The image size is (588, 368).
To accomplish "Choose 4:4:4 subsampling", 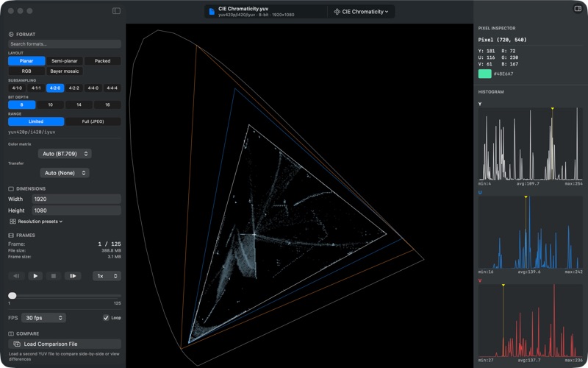I will (x=112, y=88).
